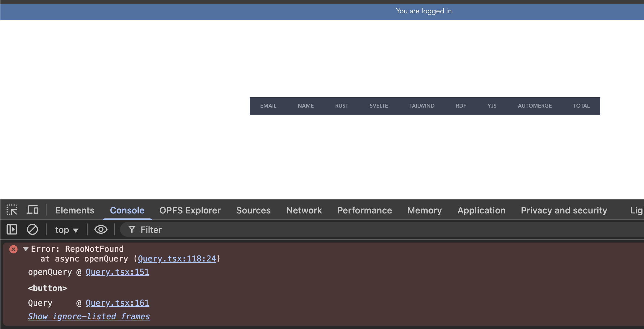Click the red error icon beside RepoNotFound

(x=13, y=249)
